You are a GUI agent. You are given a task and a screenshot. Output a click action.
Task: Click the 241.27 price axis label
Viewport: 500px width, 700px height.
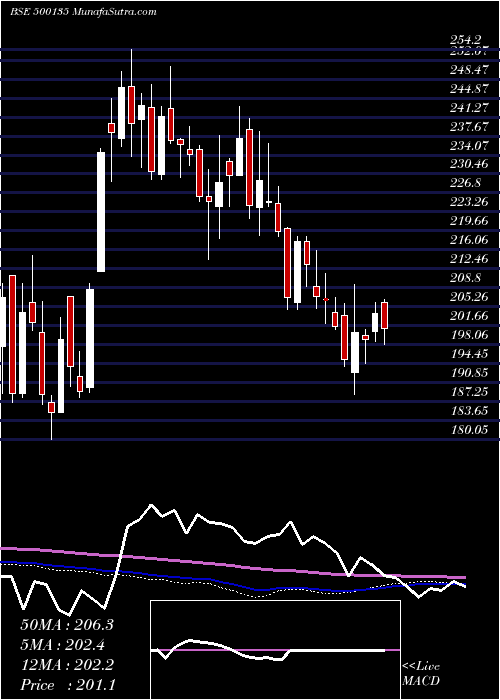coord(470,107)
